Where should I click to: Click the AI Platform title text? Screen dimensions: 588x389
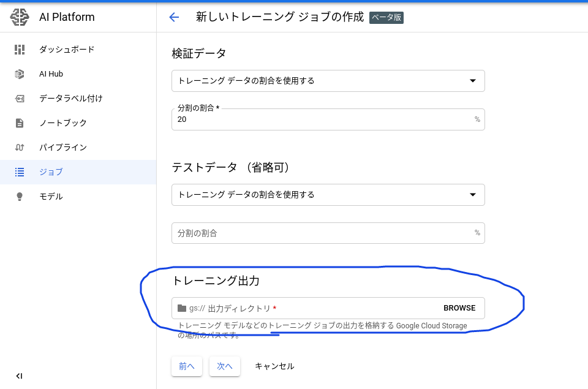(x=67, y=17)
